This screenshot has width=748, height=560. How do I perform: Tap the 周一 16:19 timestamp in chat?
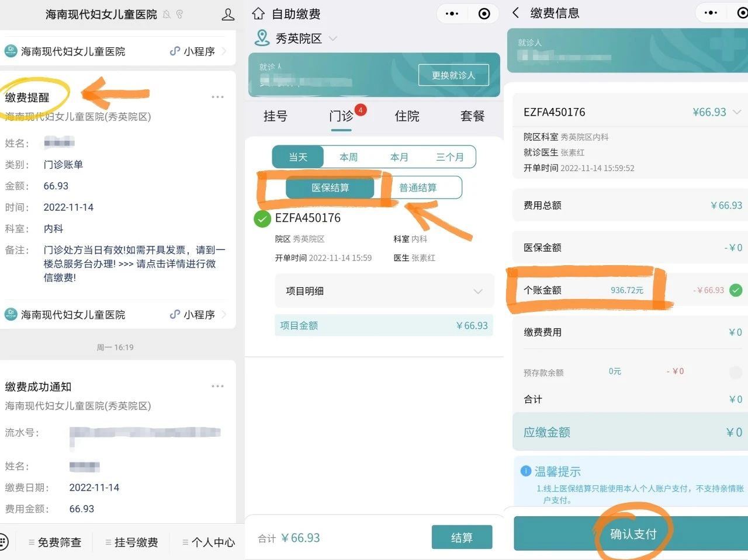115,347
